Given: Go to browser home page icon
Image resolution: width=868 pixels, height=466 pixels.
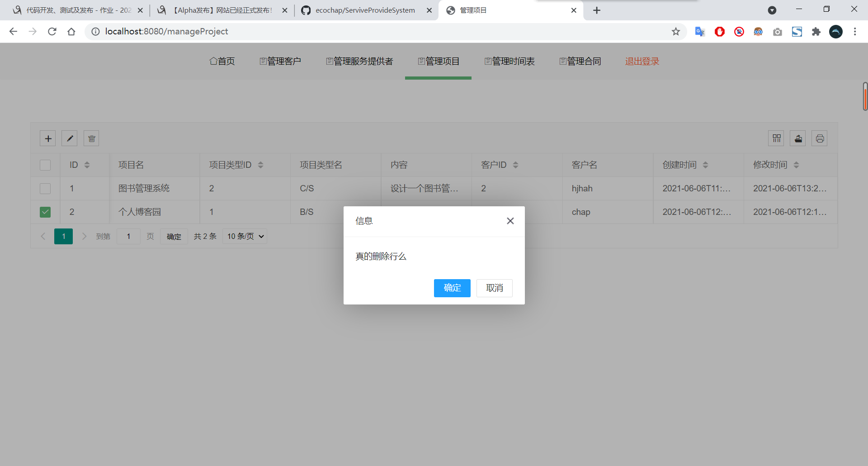Looking at the screenshot, I should click(x=71, y=31).
